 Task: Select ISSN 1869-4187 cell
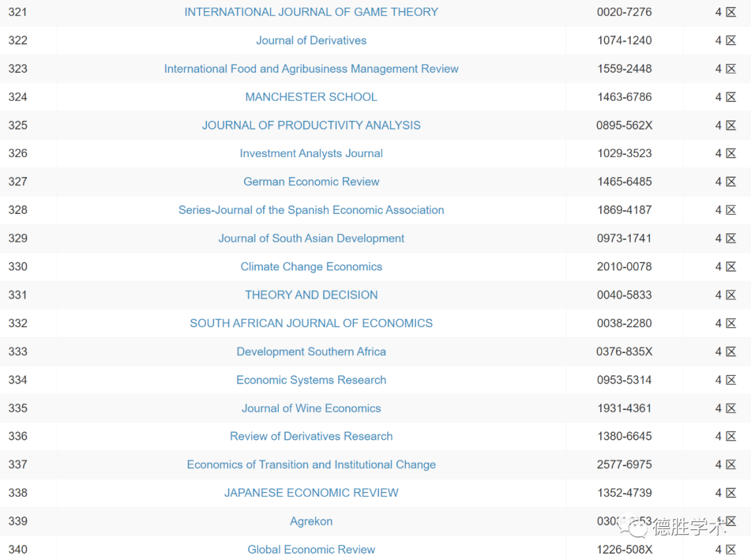624,210
